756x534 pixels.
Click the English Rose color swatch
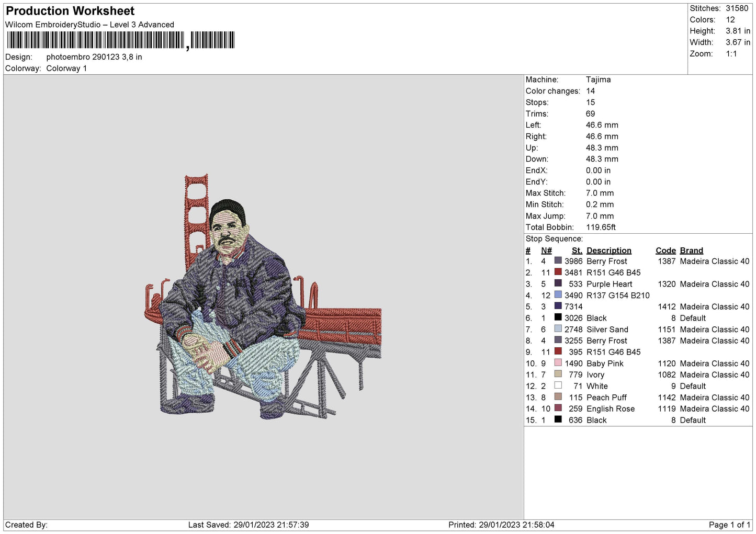click(558, 408)
